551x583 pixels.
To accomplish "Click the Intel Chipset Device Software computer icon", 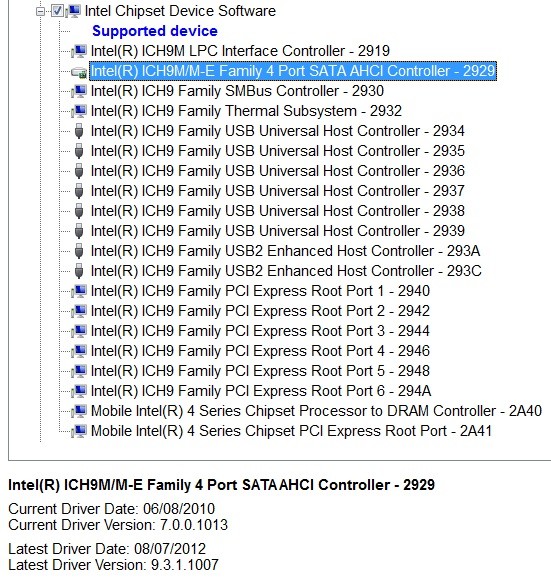I will pyautogui.click(x=74, y=11).
